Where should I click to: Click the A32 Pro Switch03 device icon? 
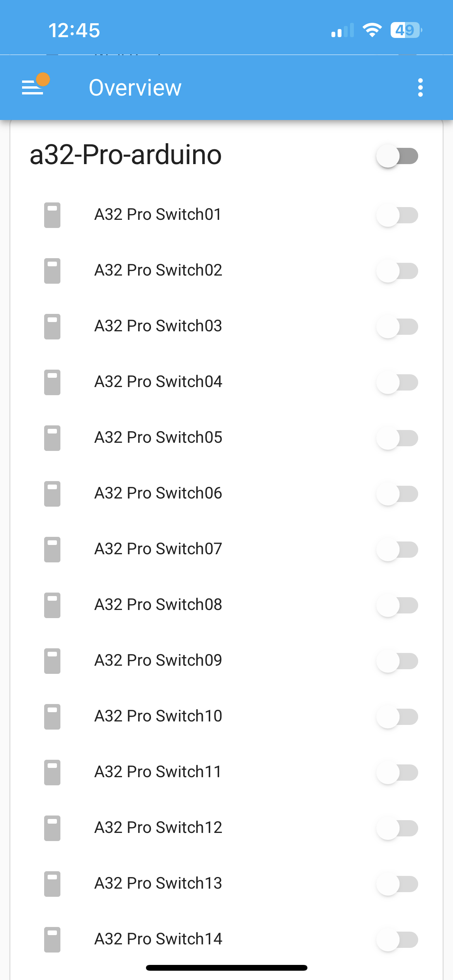pos(52,326)
